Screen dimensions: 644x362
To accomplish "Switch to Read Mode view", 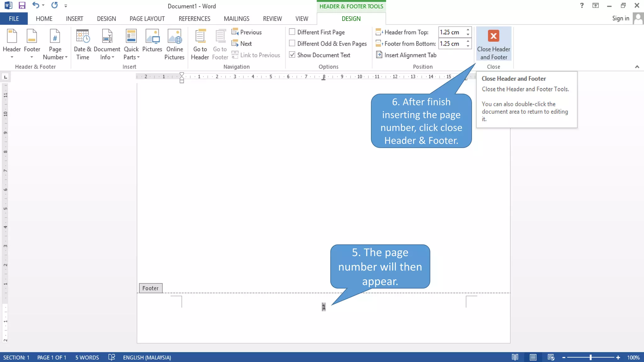I will (x=515, y=357).
